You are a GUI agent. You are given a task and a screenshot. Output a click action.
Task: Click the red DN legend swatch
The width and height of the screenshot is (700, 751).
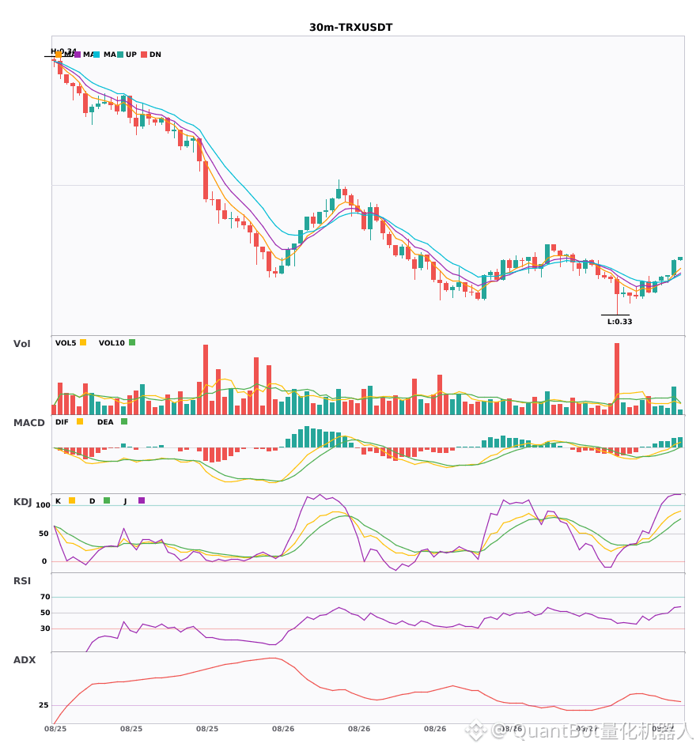click(x=144, y=55)
